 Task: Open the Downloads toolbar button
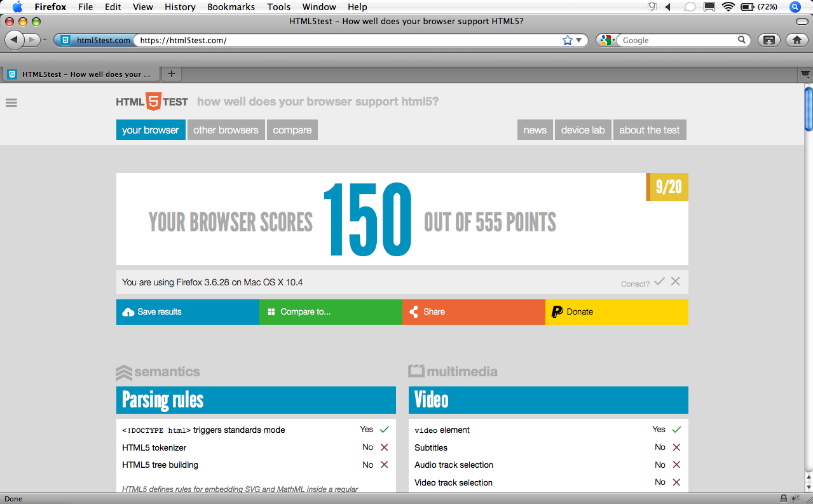coord(769,40)
